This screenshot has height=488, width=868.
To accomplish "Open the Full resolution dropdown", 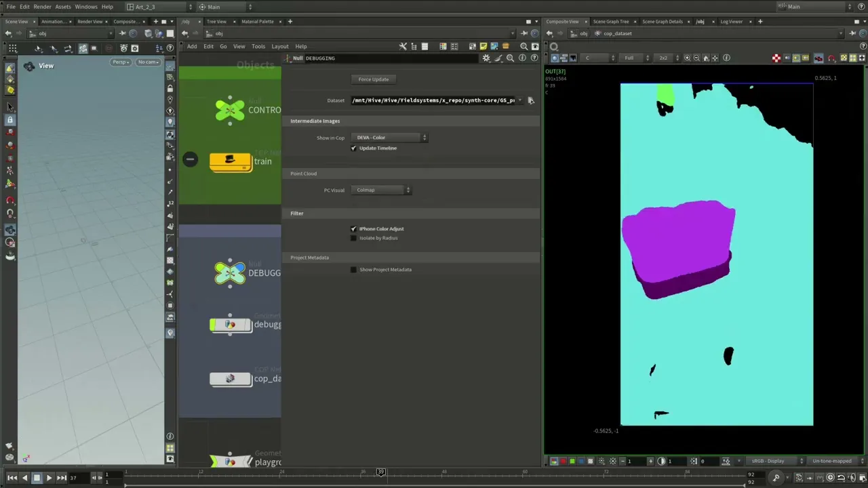I will pyautogui.click(x=635, y=58).
